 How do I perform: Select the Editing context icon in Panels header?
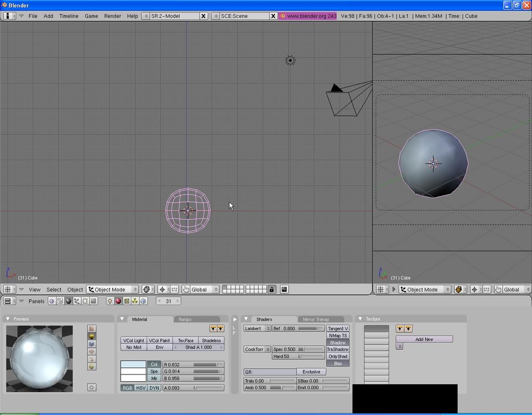coord(85,301)
